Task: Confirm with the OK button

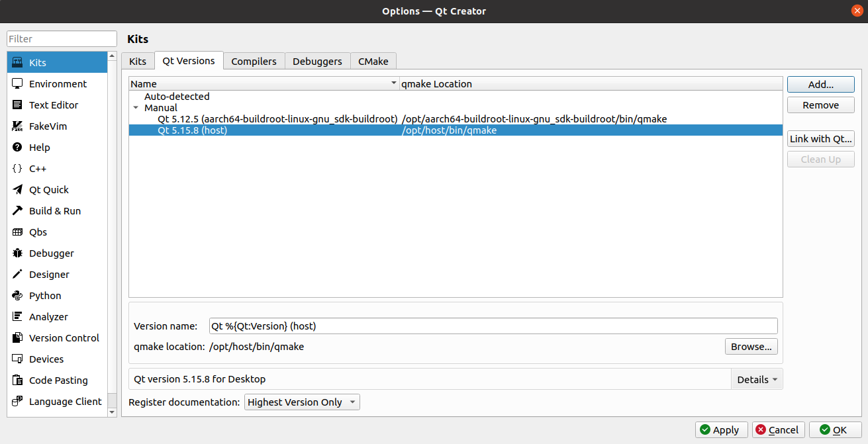Action: tap(836, 429)
